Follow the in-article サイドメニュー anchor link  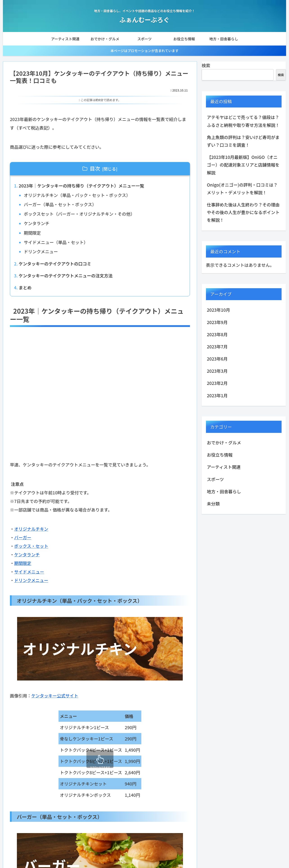pos(29,572)
